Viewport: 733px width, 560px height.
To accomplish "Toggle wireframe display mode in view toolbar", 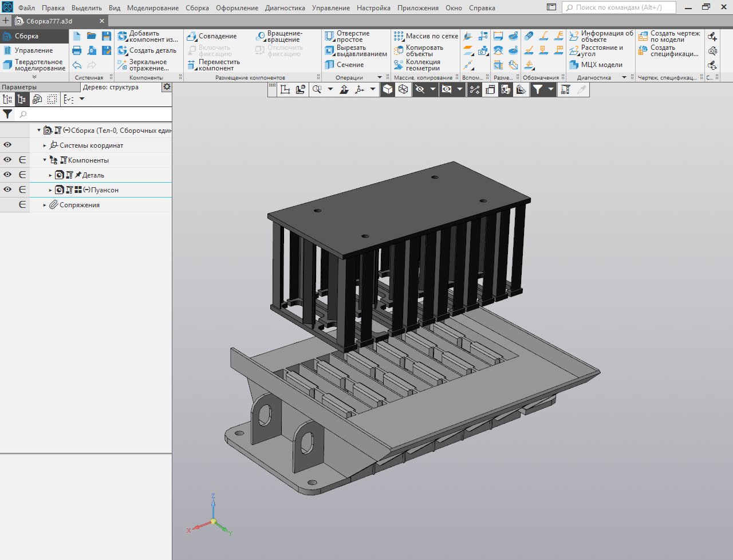I will (403, 89).
